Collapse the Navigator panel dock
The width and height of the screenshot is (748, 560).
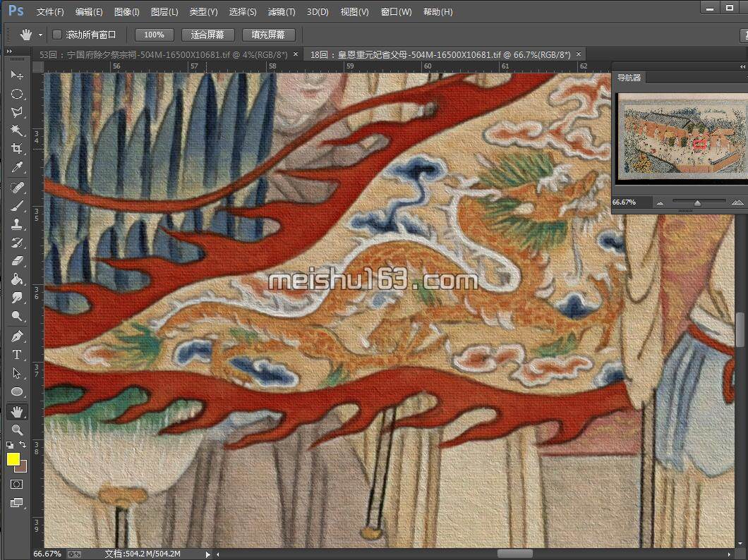pos(742,67)
